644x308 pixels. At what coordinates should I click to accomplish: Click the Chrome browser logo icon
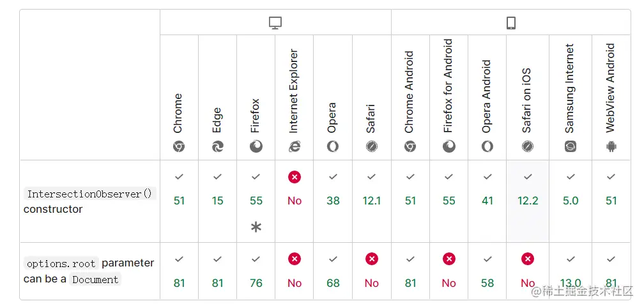tap(179, 146)
